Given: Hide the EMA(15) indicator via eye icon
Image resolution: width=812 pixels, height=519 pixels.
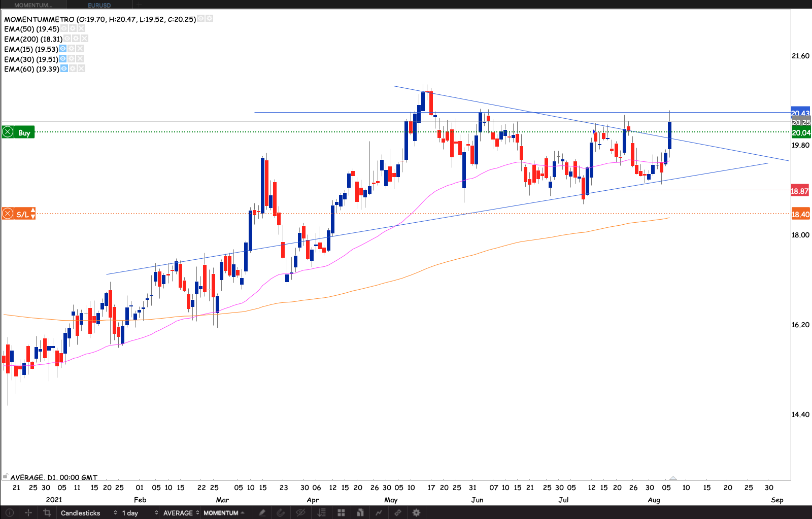Looking at the screenshot, I should point(62,49).
